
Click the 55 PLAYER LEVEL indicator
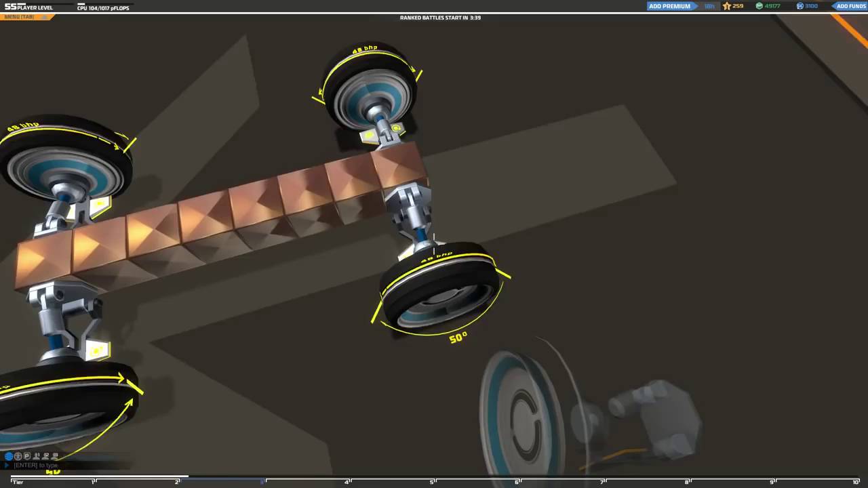point(28,7)
